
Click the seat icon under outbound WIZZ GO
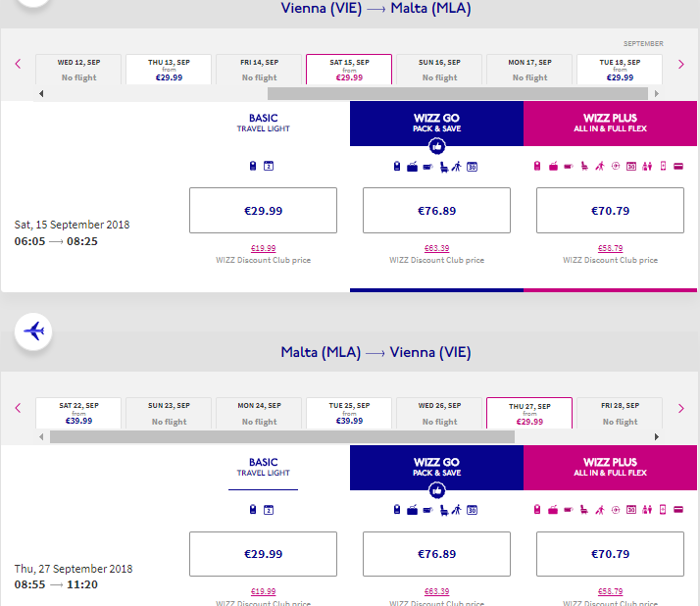pyautogui.click(x=444, y=166)
